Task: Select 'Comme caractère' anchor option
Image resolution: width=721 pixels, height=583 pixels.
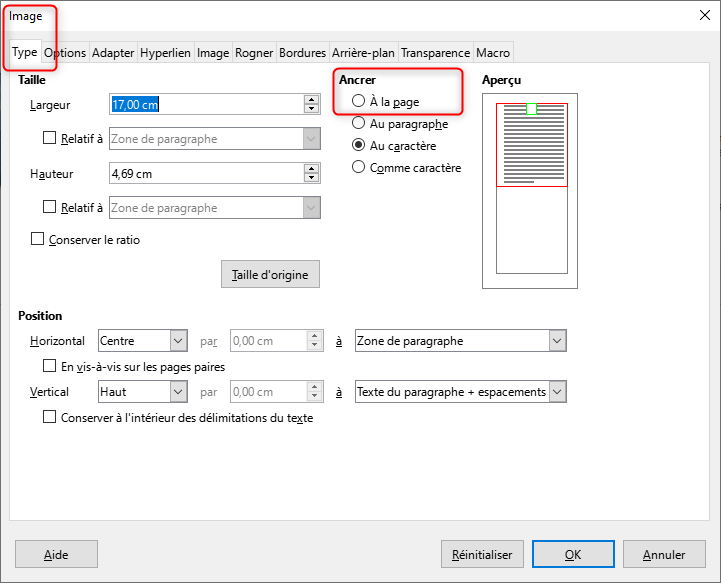Action: pos(359,168)
